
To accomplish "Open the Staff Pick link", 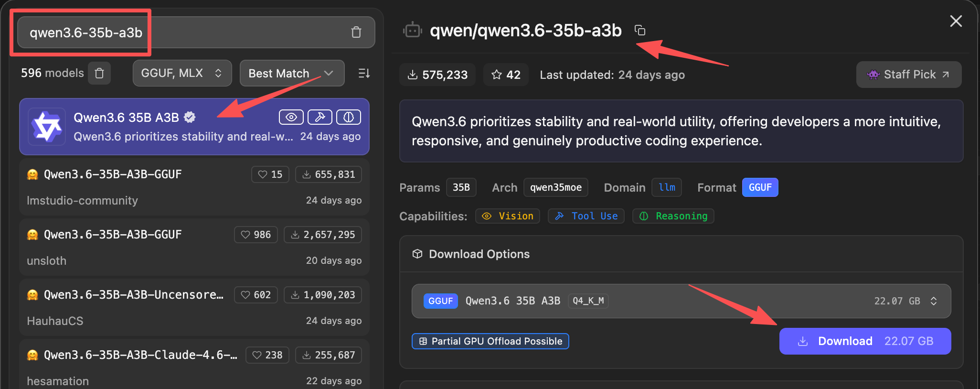I will pyautogui.click(x=908, y=75).
